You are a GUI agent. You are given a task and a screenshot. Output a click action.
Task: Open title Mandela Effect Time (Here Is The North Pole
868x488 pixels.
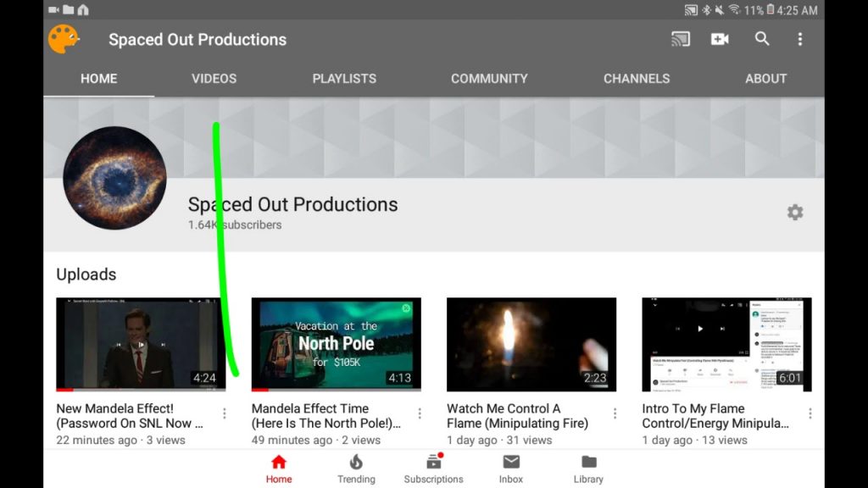[326, 415]
